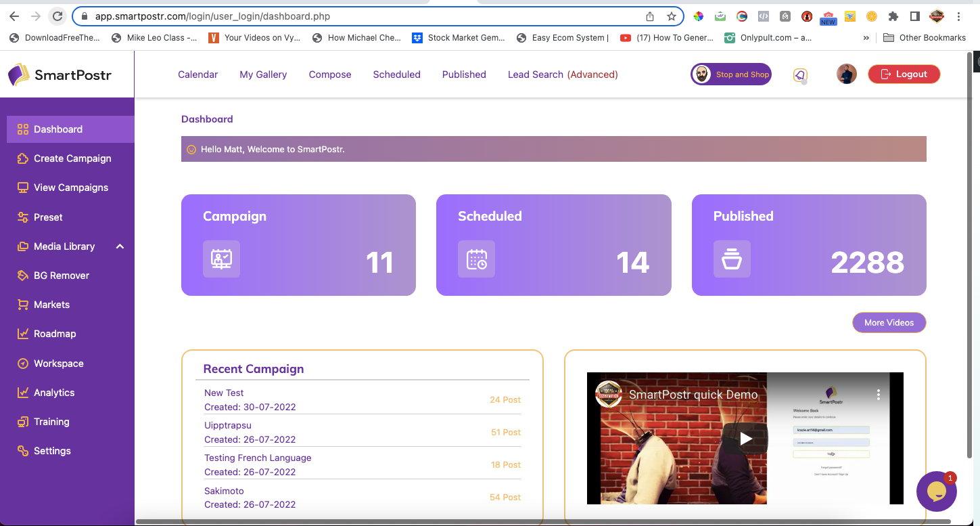Click the Dashboard grid icon in sidebar
Screen dimensions: 980x526
click(x=23, y=129)
